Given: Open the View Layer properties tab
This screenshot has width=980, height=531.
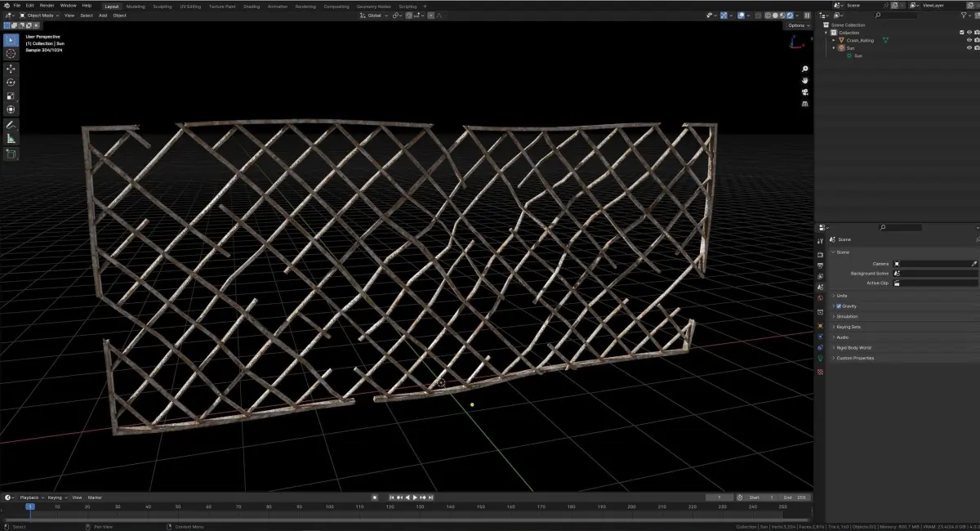Looking at the screenshot, I should point(821,276).
